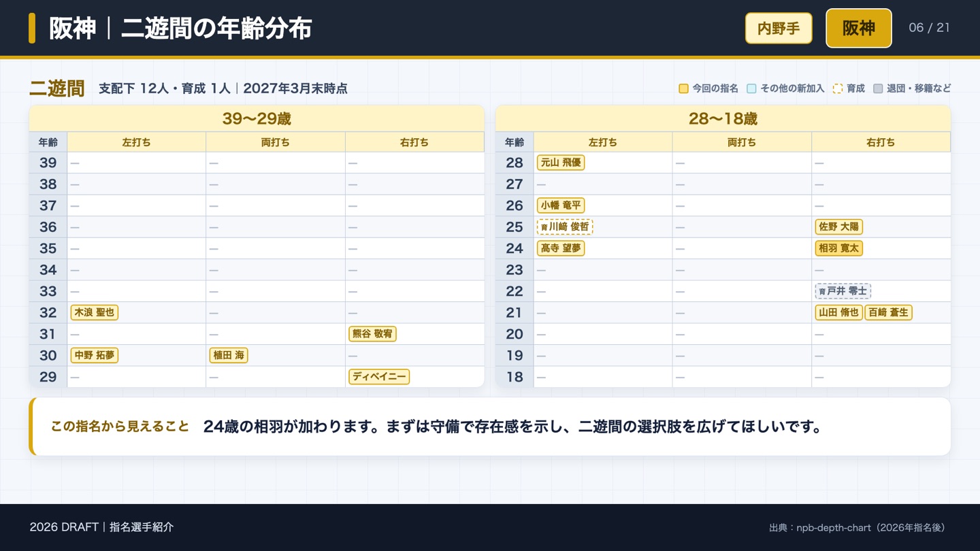The height and width of the screenshot is (551, 980).
Task: Click 右打ち column header in 28〜18歳 table
Action: [881, 142]
